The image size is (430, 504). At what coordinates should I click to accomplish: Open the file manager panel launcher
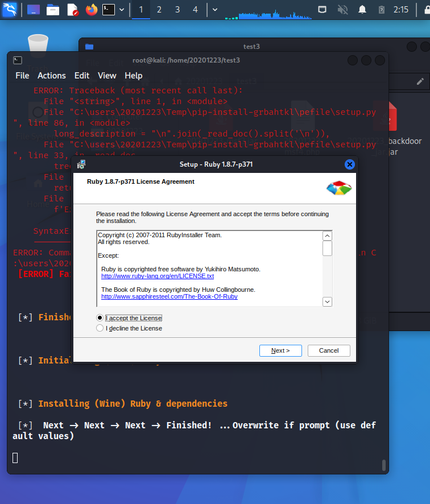[53, 10]
